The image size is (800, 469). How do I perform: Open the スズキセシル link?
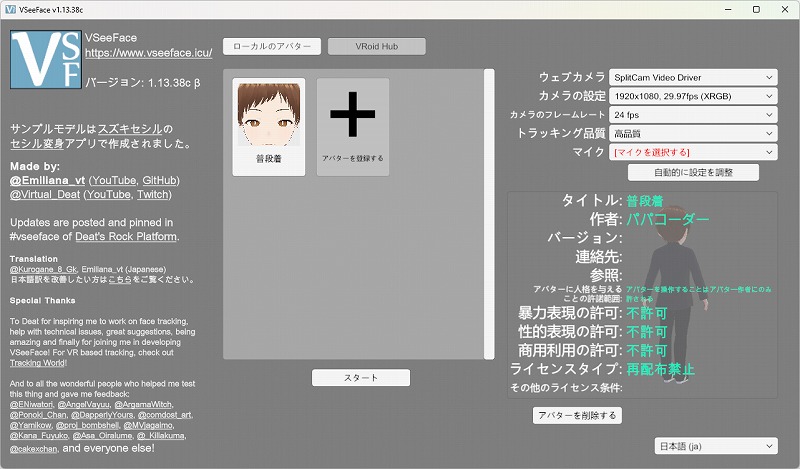point(130,129)
